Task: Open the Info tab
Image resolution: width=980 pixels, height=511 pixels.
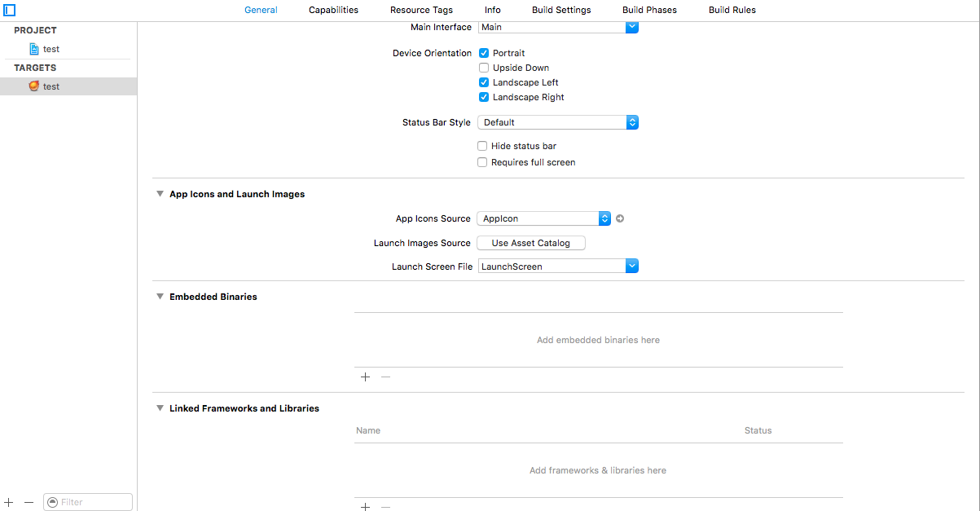Action: [x=493, y=10]
